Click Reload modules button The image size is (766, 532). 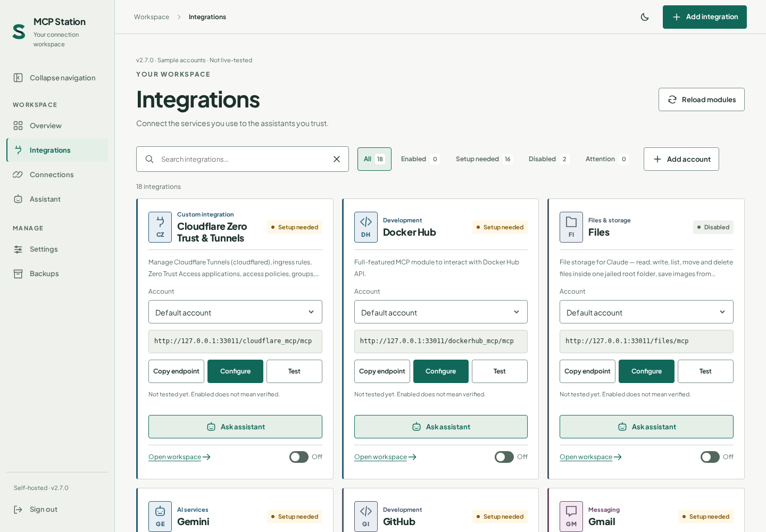[702, 99]
